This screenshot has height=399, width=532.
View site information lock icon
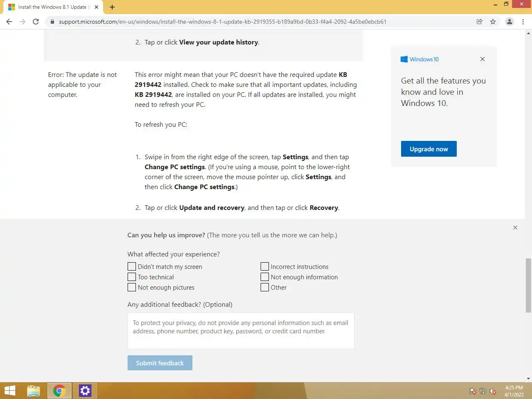[52, 22]
